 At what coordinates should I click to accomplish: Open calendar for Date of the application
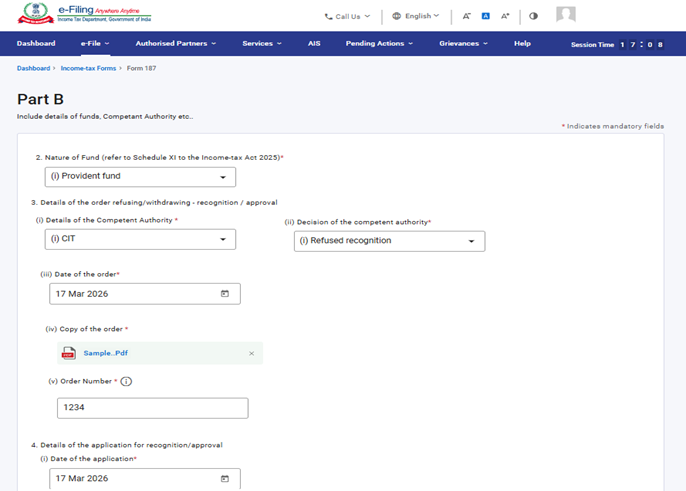(x=225, y=479)
